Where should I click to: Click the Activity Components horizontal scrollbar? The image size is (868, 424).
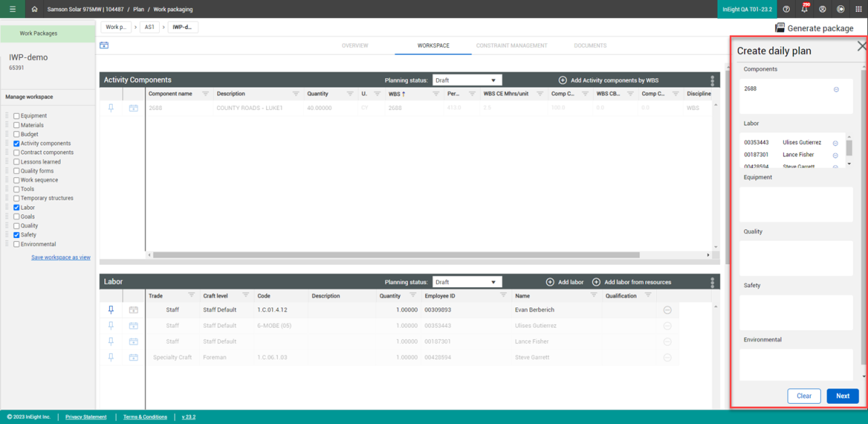[x=396, y=255]
